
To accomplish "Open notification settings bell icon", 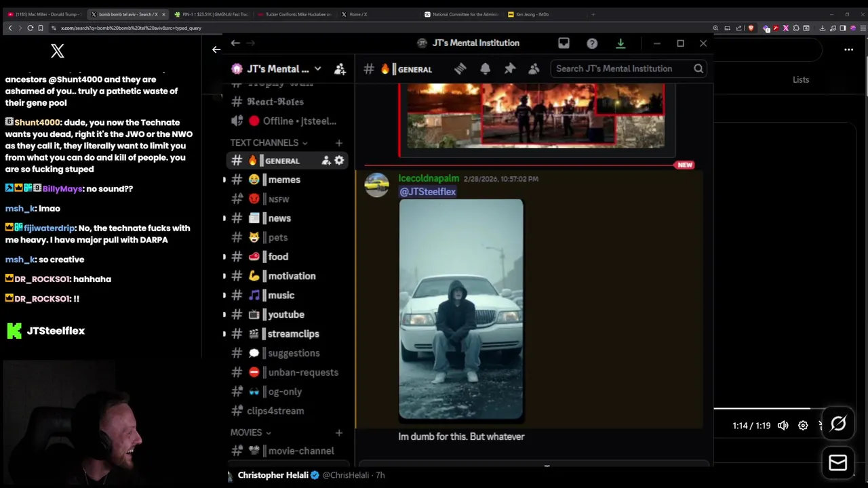I will [x=485, y=68].
